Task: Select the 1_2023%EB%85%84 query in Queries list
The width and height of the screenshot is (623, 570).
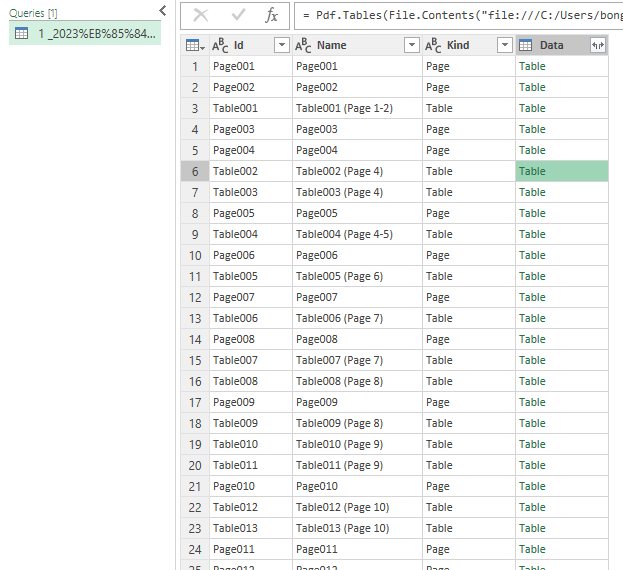Action: [85, 33]
